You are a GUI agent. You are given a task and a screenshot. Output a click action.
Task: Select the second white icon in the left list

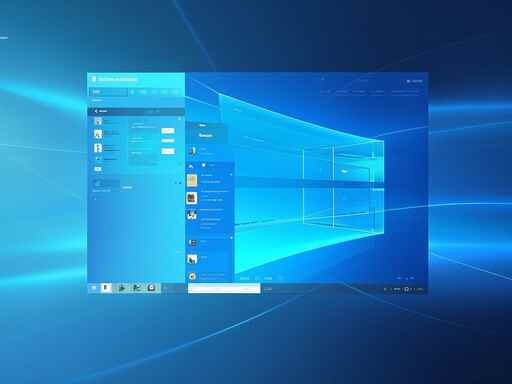coord(98,134)
